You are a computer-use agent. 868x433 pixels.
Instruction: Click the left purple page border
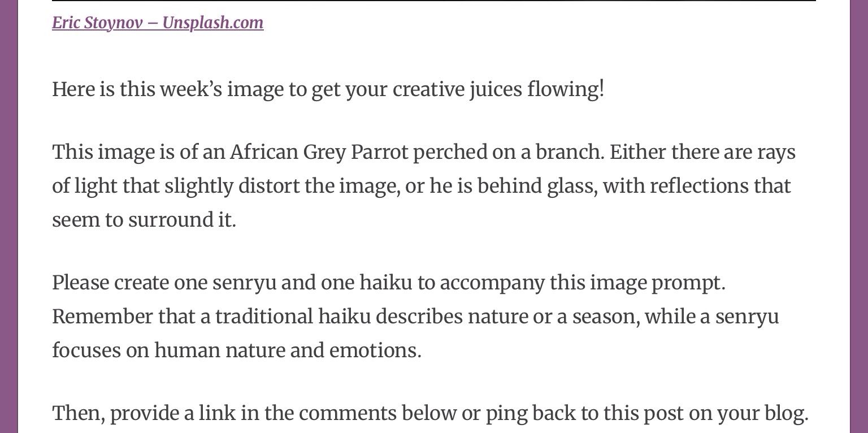click(8, 226)
